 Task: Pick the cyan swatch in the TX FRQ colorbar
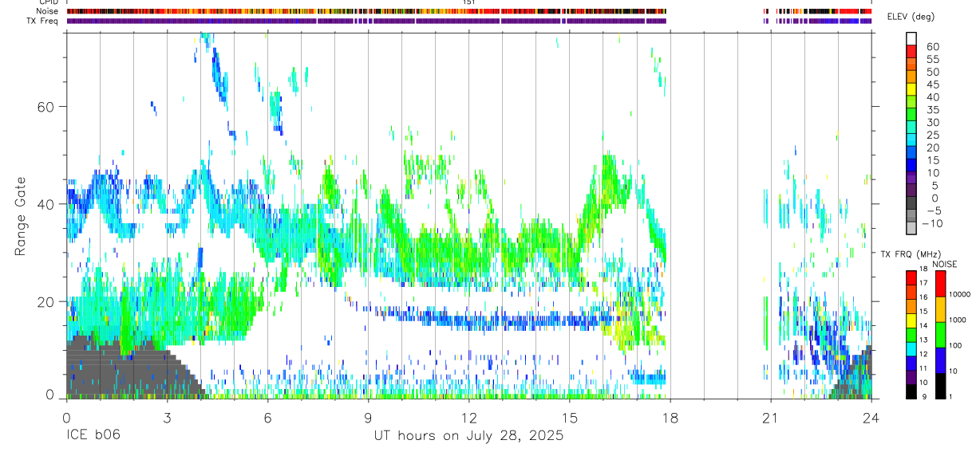[x=911, y=348]
